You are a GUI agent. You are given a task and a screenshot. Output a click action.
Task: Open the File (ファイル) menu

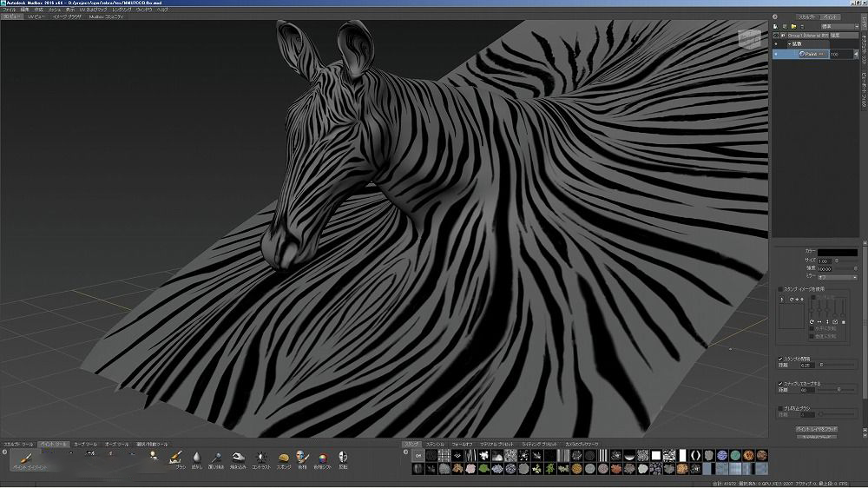pyautogui.click(x=10, y=9)
